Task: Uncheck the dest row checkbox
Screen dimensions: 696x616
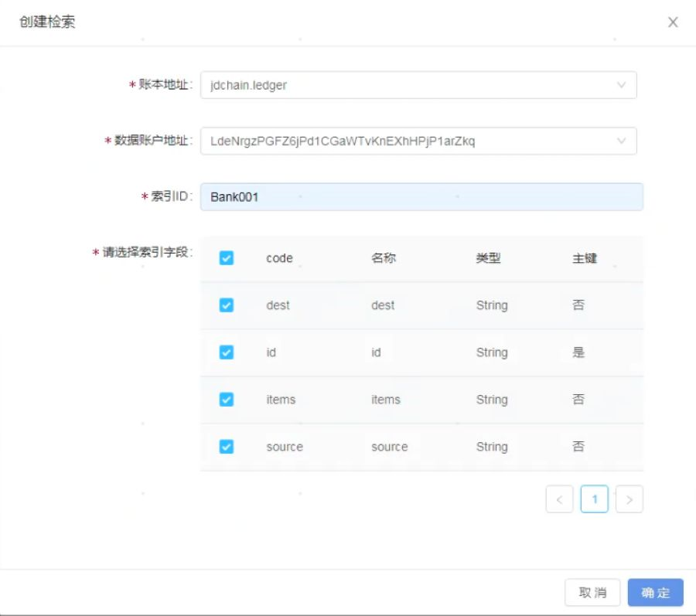Action: (x=227, y=305)
